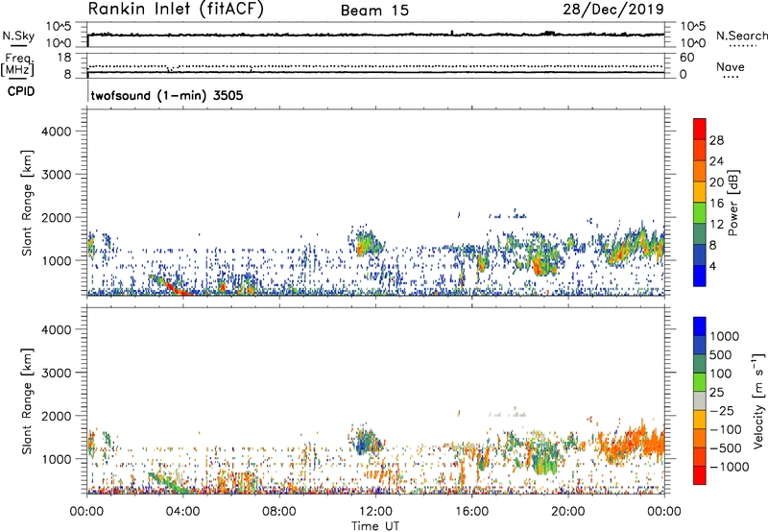This screenshot has height=532, width=768.
Task: Click the "20" tick on the power color bar
Action: click(716, 182)
